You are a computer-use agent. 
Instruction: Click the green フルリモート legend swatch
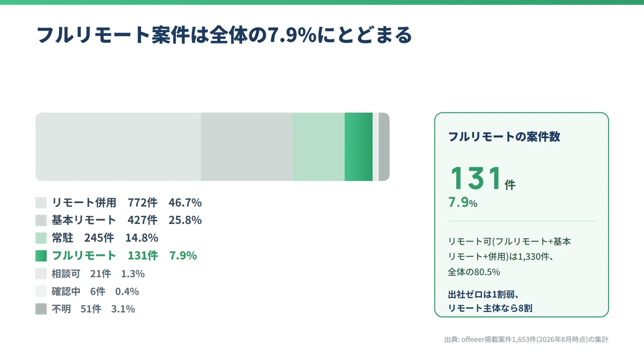41,256
